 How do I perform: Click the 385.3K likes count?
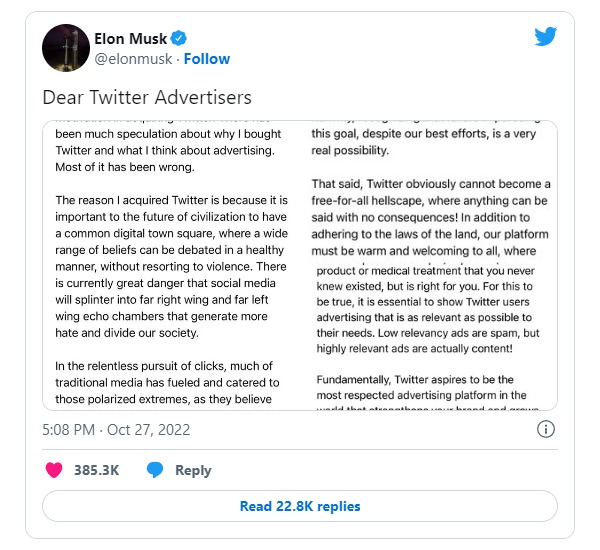click(x=98, y=470)
